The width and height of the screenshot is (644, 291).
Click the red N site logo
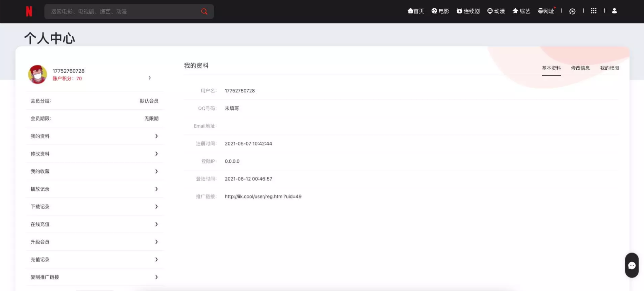[x=29, y=12]
